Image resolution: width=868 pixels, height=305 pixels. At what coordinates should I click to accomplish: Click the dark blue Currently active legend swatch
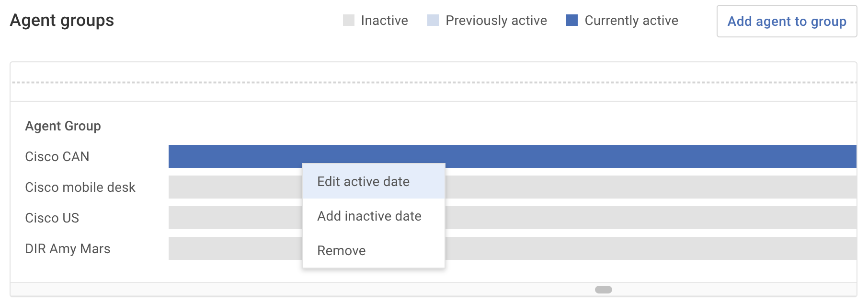(572, 20)
